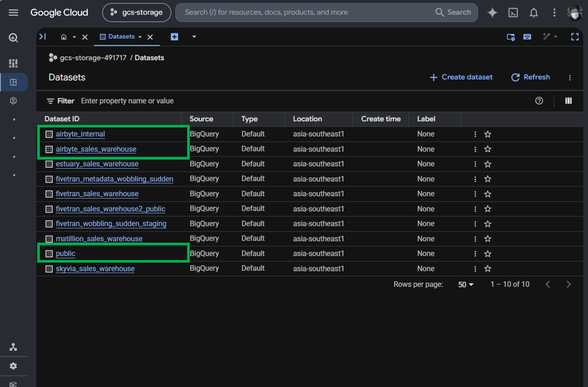588x387 pixels.
Task: Click the gcs-storage-491717 breadcrumb
Action: coord(93,58)
